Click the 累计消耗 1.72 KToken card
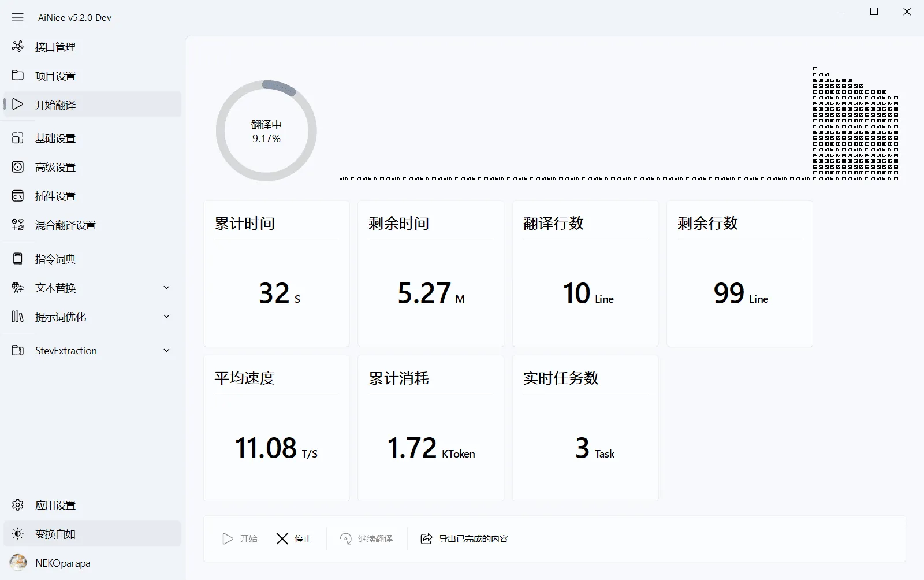Image resolution: width=924 pixels, height=580 pixels. 431,428
